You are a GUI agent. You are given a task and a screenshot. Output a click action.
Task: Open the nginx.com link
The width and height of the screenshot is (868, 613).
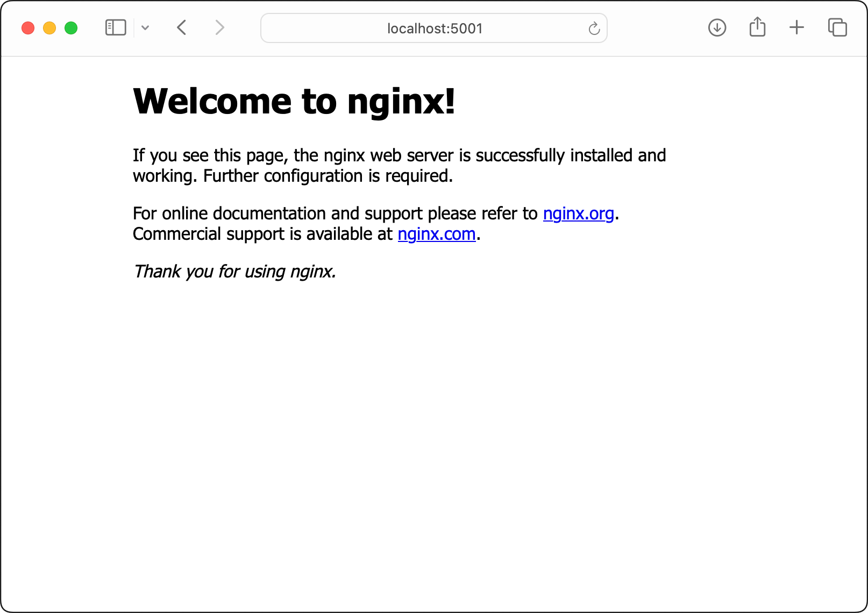(436, 234)
